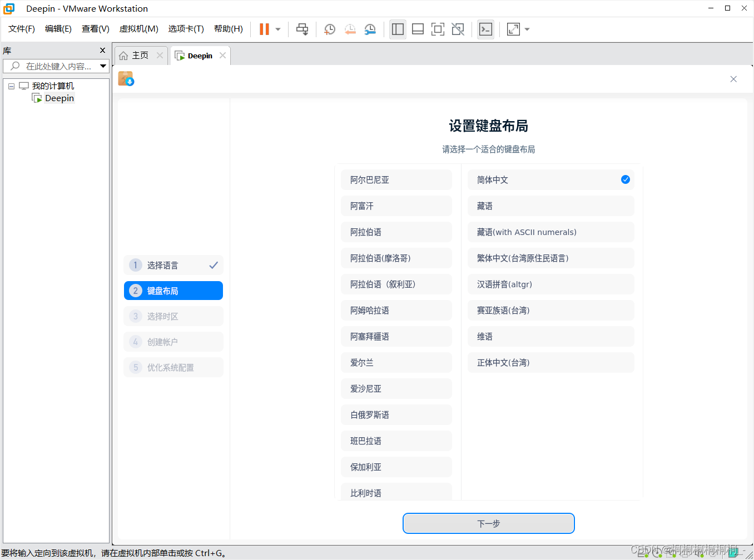Screen dimensions: 754x560
Task: Select the 赛亚族语(台湾) variant
Action: 551,310
